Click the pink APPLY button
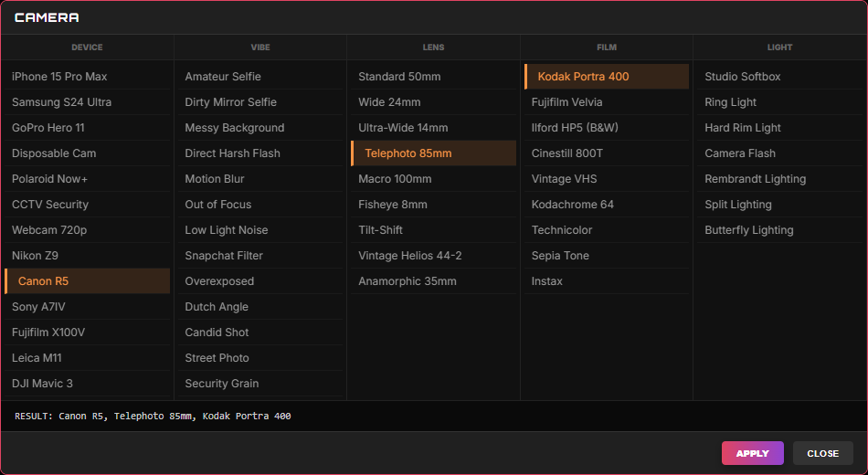The height and width of the screenshot is (475, 868). pos(752,453)
